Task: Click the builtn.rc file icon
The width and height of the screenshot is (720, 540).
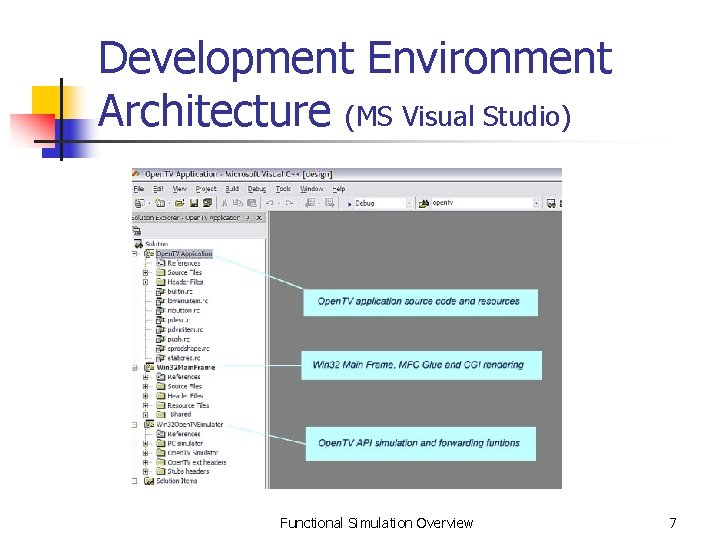Action: [160, 292]
